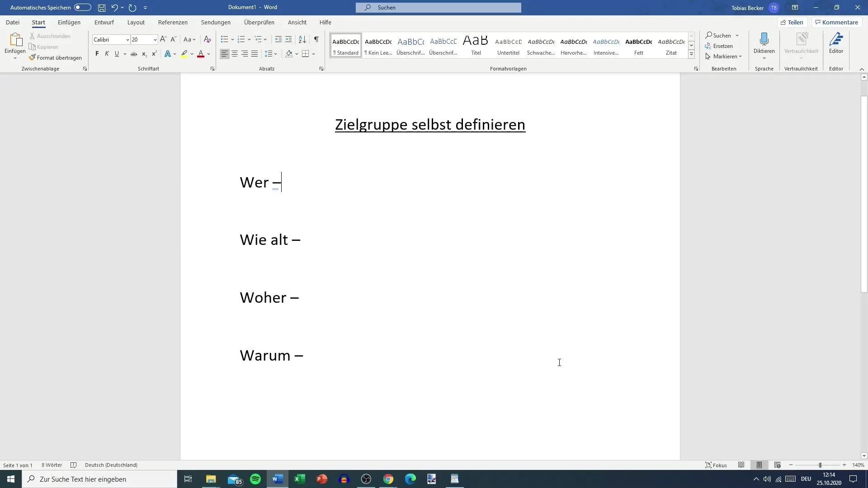Decrease paragraph indent
The width and height of the screenshot is (868, 488).
coord(278,40)
